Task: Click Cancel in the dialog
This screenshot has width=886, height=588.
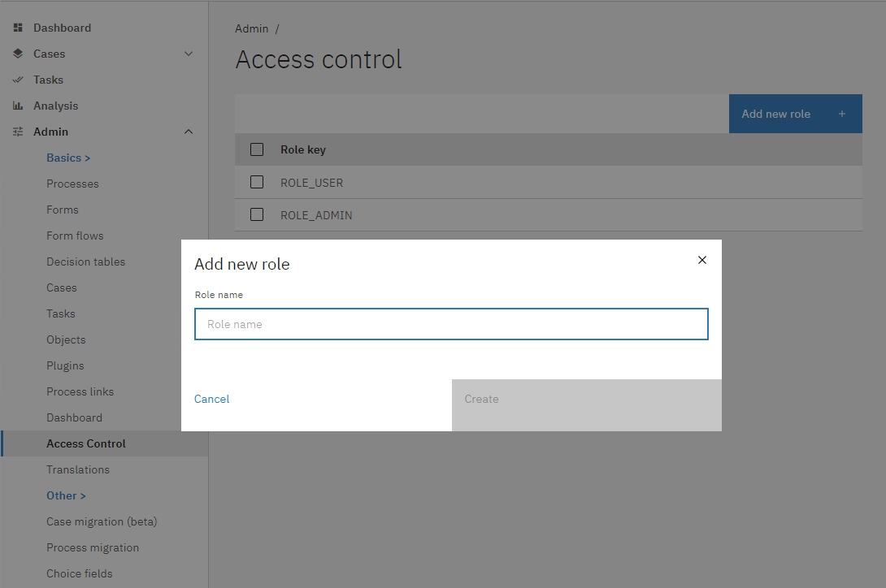Action: pos(212,399)
